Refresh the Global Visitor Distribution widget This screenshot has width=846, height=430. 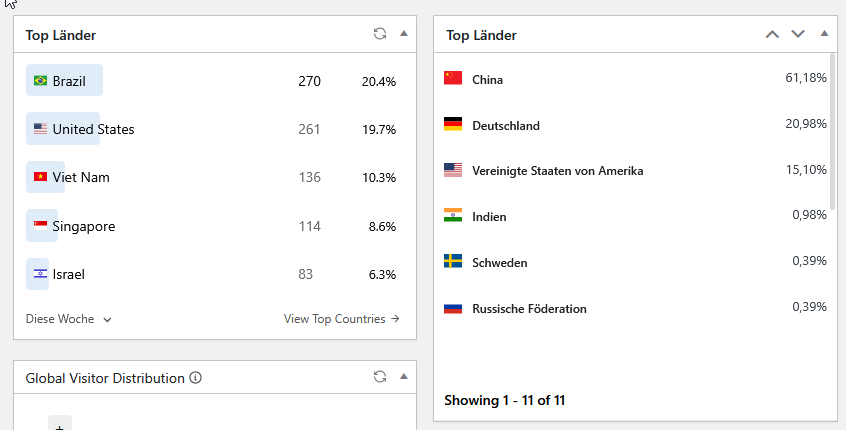point(380,377)
